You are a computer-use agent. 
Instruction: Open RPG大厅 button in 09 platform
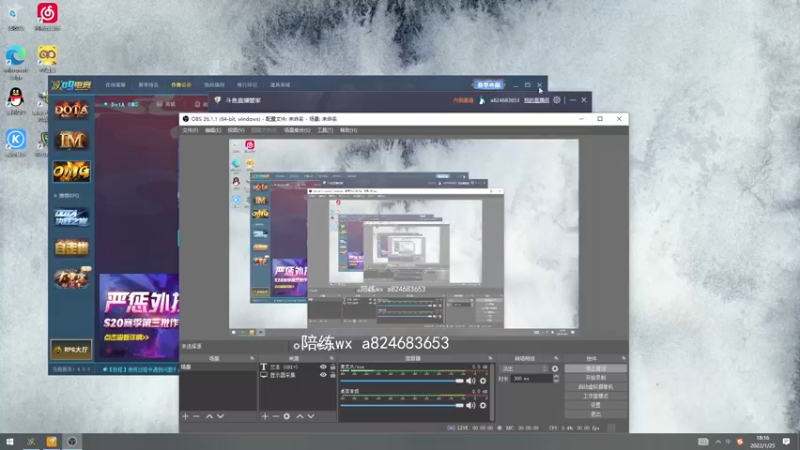pyautogui.click(x=71, y=349)
